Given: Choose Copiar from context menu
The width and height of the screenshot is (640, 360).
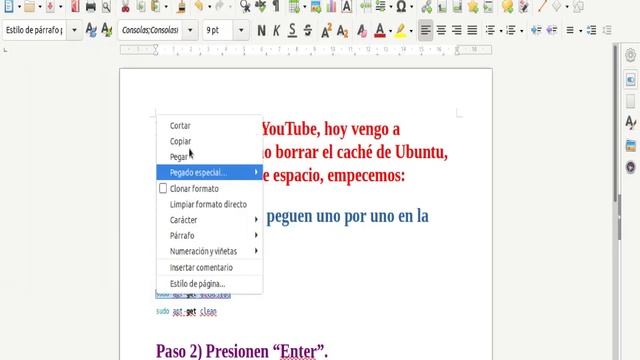Looking at the screenshot, I should pyautogui.click(x=209, y=141).
